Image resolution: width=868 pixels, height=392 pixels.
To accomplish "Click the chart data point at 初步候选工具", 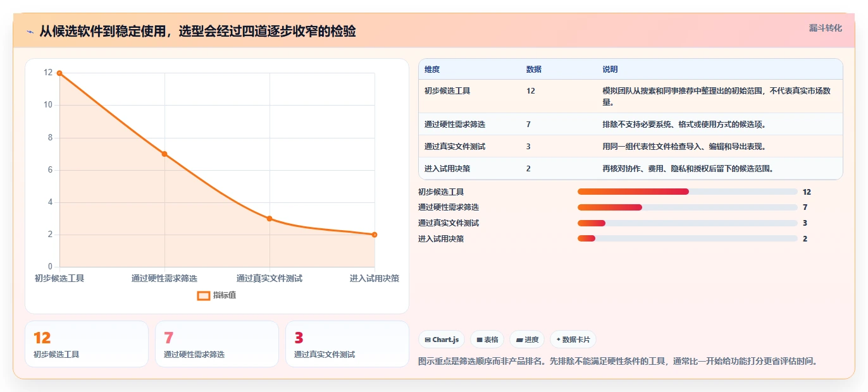I will tap(59, 73).
